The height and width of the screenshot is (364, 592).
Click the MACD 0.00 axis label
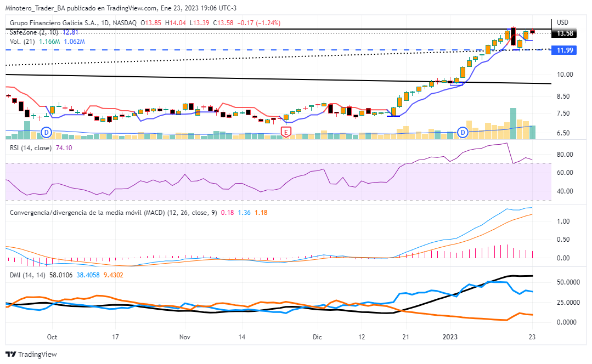pos(563,258)
